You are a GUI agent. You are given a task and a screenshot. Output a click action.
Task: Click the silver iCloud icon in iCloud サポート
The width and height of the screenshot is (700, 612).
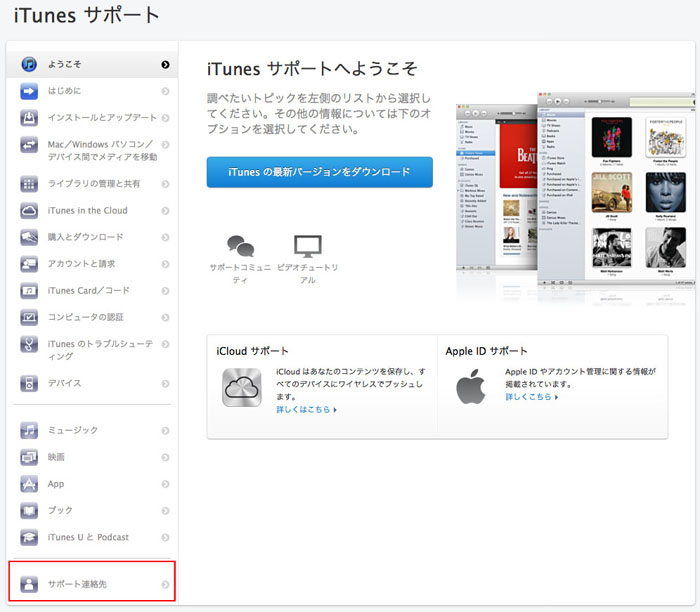pyautogui.click(x=242, y=387)
